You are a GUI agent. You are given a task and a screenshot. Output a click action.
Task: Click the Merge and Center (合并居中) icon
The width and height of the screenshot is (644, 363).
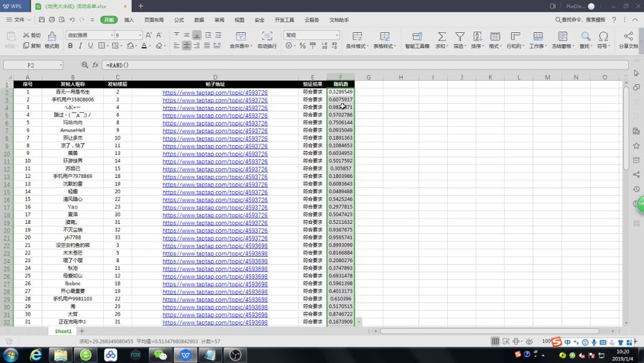[x=240, y=37]
